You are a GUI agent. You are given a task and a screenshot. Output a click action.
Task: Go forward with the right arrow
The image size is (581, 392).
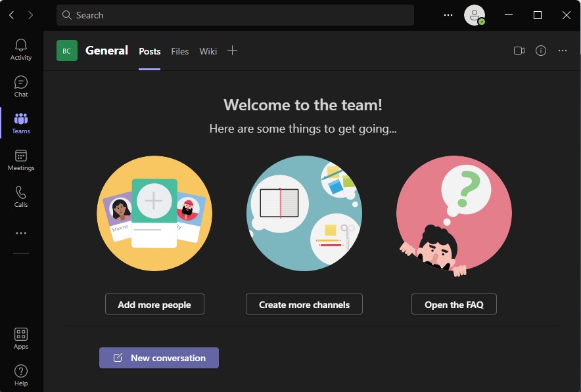30,15
